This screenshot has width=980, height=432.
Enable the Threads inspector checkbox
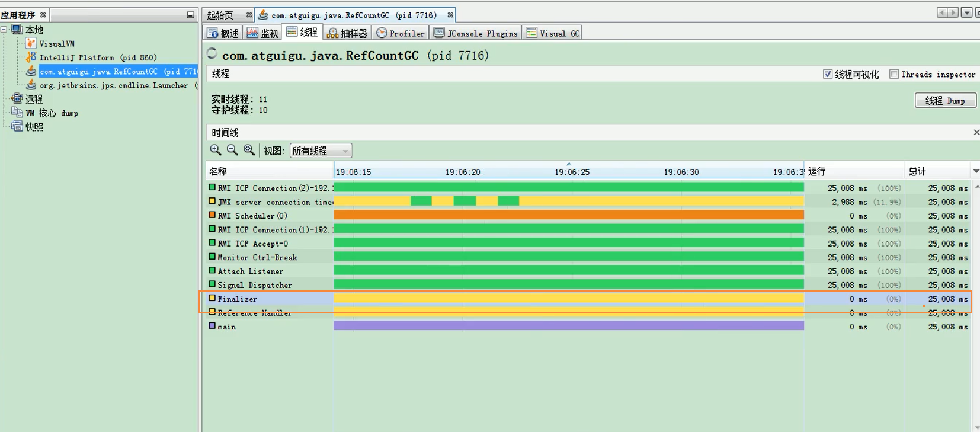pyautogui.click(x=894, y=74)
